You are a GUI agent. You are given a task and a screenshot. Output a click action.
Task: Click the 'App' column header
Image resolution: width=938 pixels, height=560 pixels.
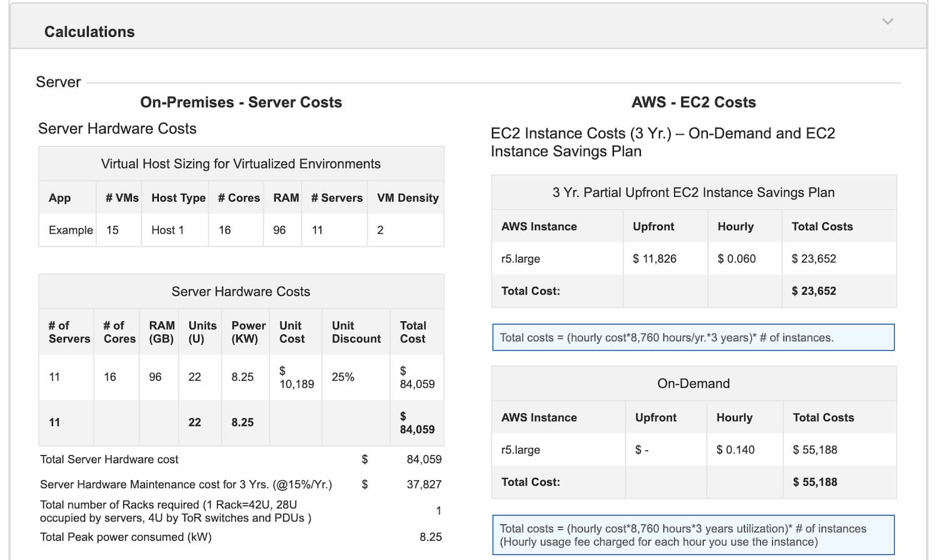coord(59,197)
